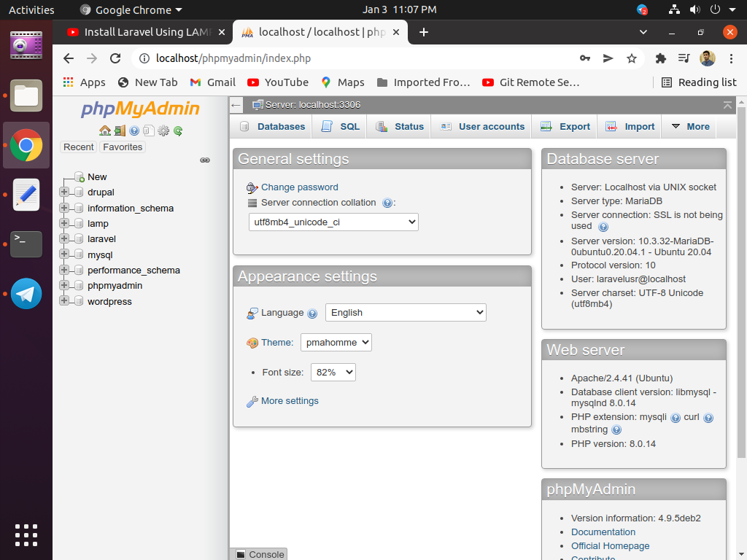Viewport: 747px width, 560px height.
Task: Reload the page in Chrome
Action: (115, 58)
